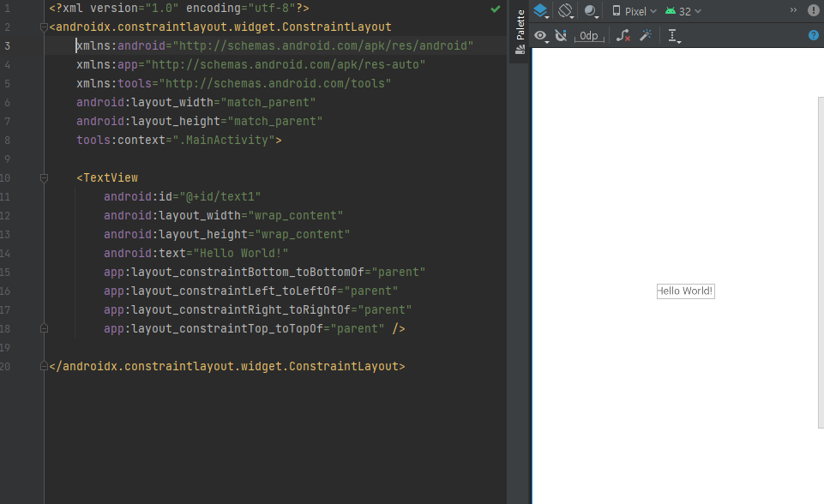Screen dimensions: 824x504
Task: Click the Orientation for Preview rotate icon
Action: tap(566, 11)
